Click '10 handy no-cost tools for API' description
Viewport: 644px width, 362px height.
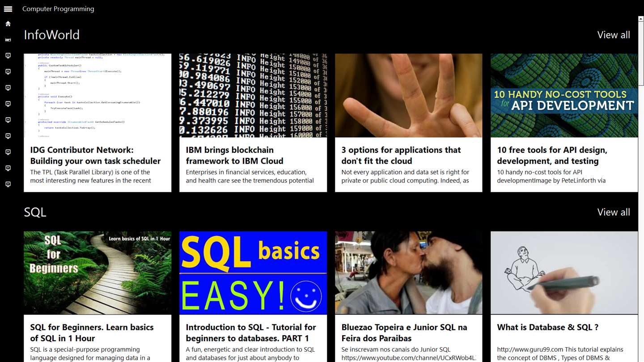coord(551,176)
